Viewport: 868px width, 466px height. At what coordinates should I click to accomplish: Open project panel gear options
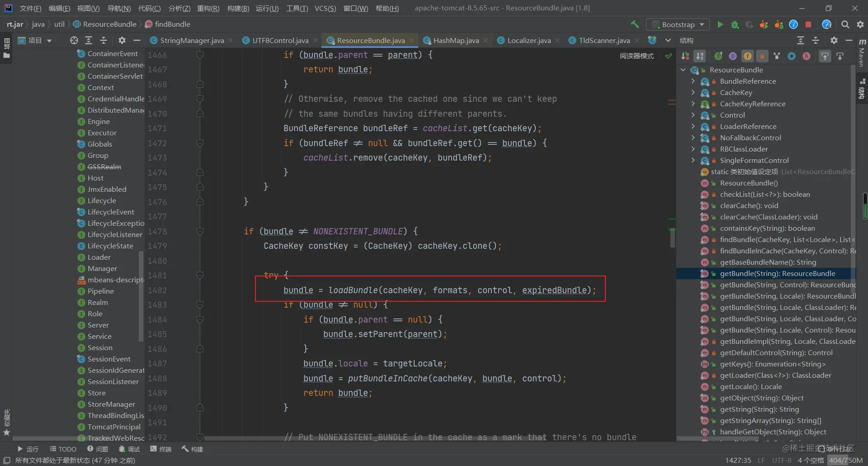point(122,40)
